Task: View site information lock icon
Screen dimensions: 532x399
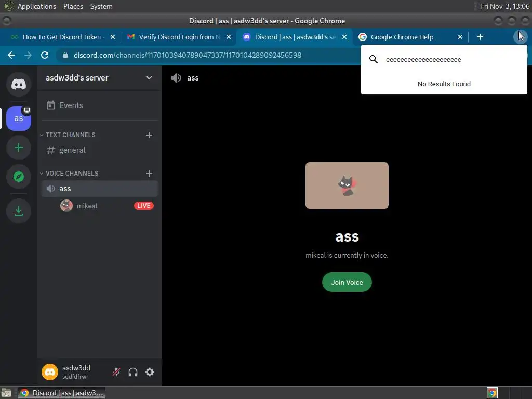Action: [x=65, y=55]
